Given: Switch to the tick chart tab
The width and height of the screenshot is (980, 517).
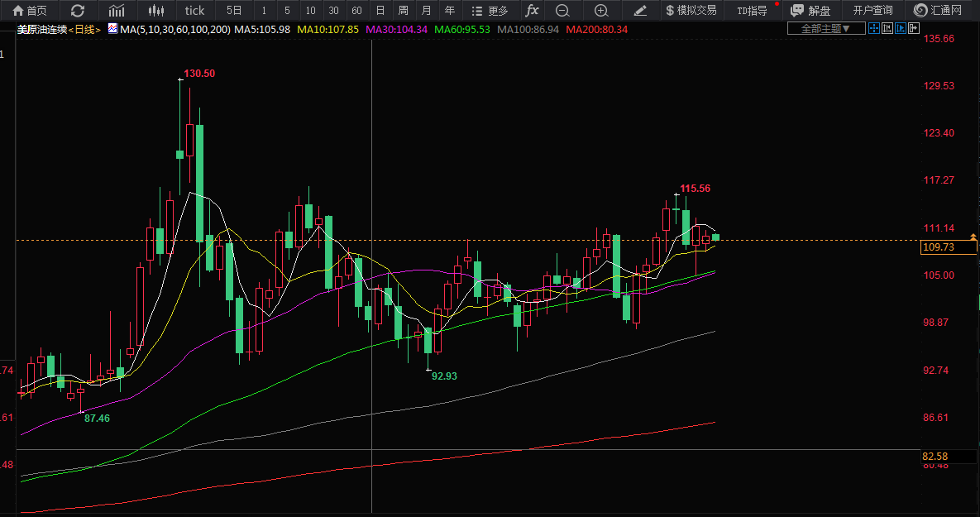Looking at the screenshot, I should tap(194, 11).
